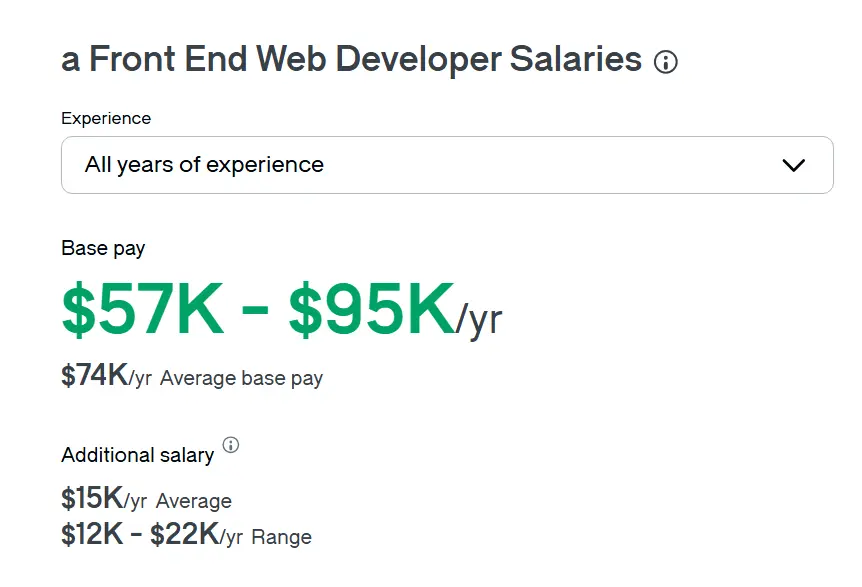862x587 pixels.
Task: Click the info glyph following 'Front End Web Developer Salaries'
Action: tap(666, 61)
